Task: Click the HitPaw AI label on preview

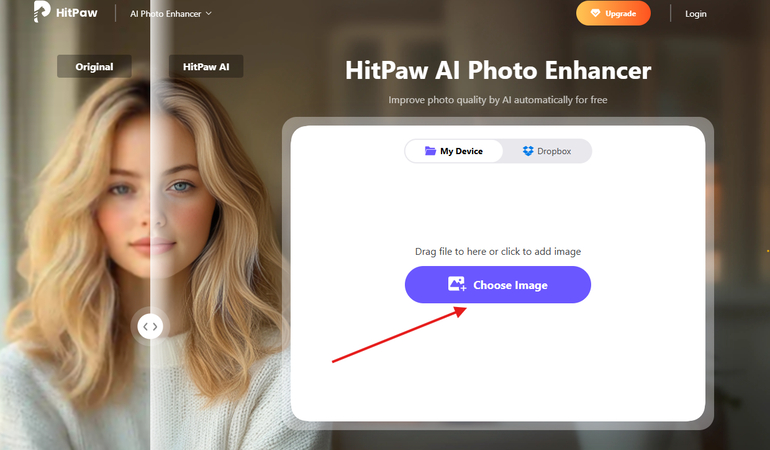Action: click(206, 66)
